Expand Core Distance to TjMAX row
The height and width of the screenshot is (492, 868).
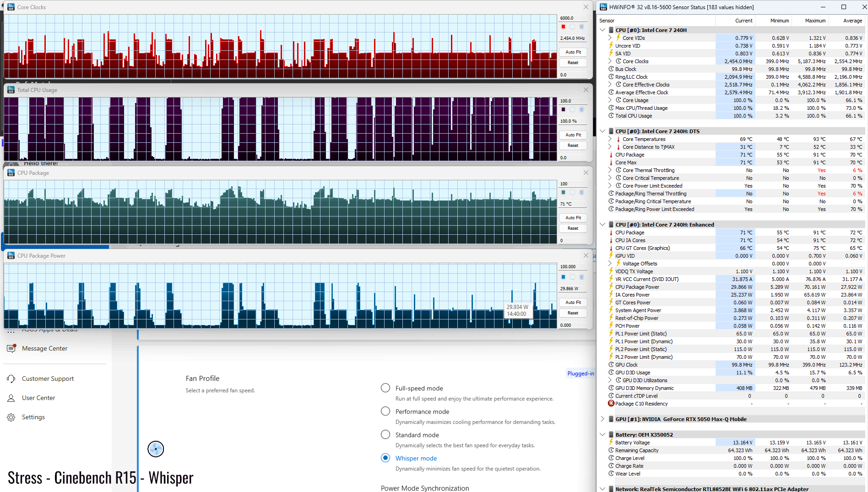click(610, 147)
